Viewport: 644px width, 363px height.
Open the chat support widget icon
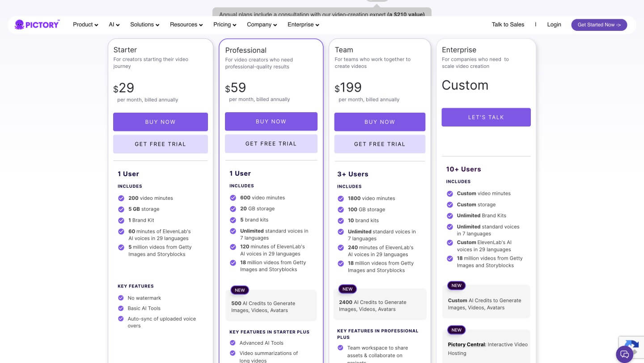pyautogui.click(x=624, y=355)
